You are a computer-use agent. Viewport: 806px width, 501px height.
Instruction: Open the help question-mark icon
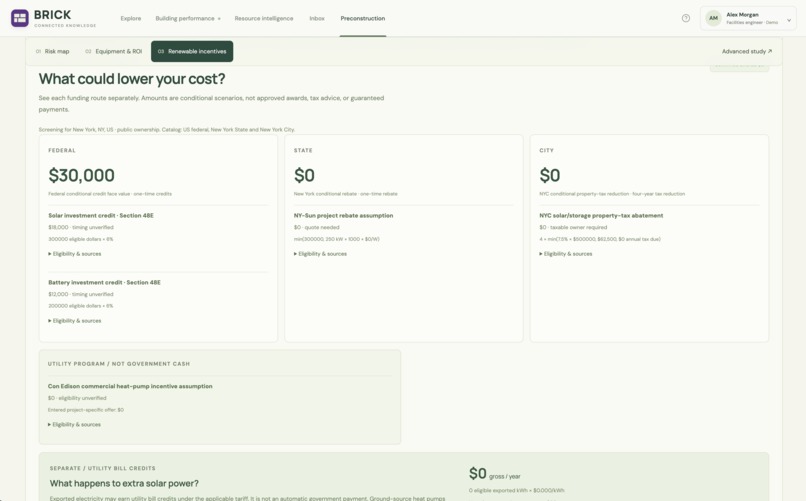[686, 18]
